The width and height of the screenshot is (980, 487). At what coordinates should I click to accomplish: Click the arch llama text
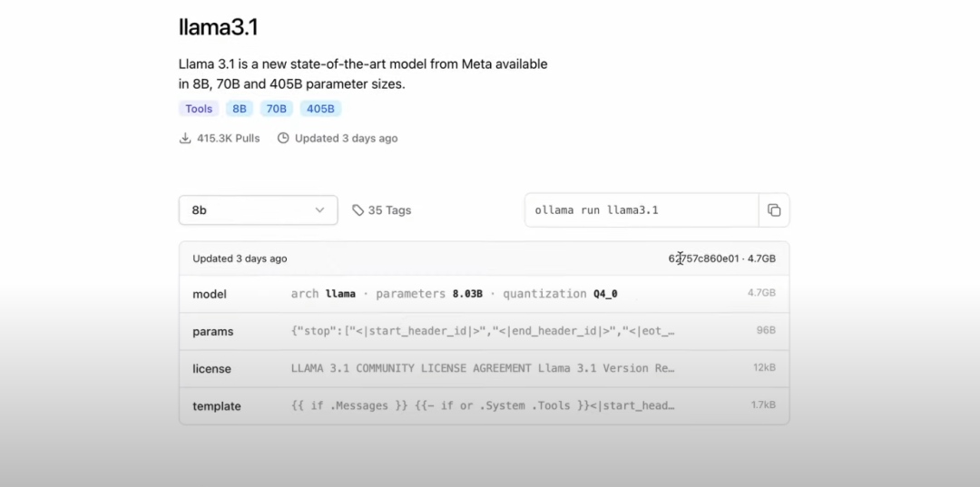tap(323, 294)
